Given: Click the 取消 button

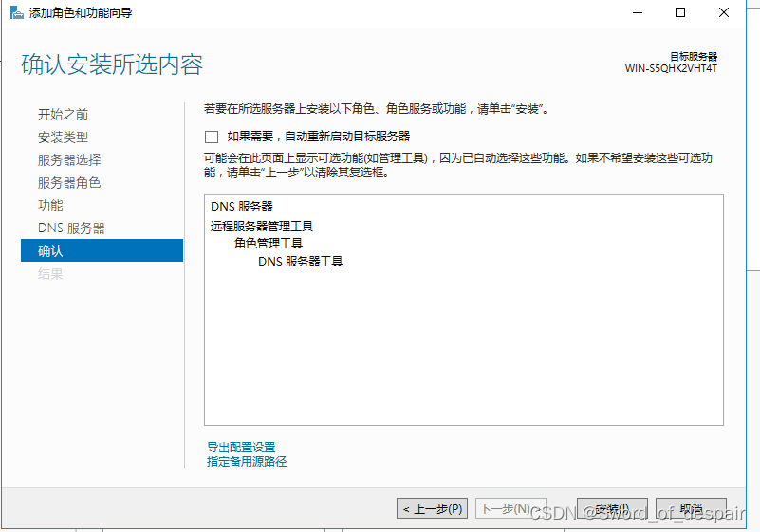Looking at the screenshot, I should [690, 509].
